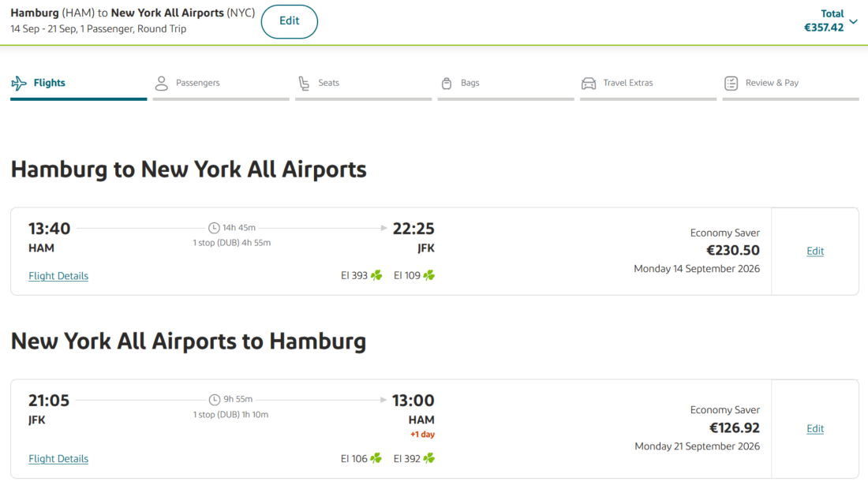
Task: Click the person icon for Passengers
Action: (x=161, y=83)
